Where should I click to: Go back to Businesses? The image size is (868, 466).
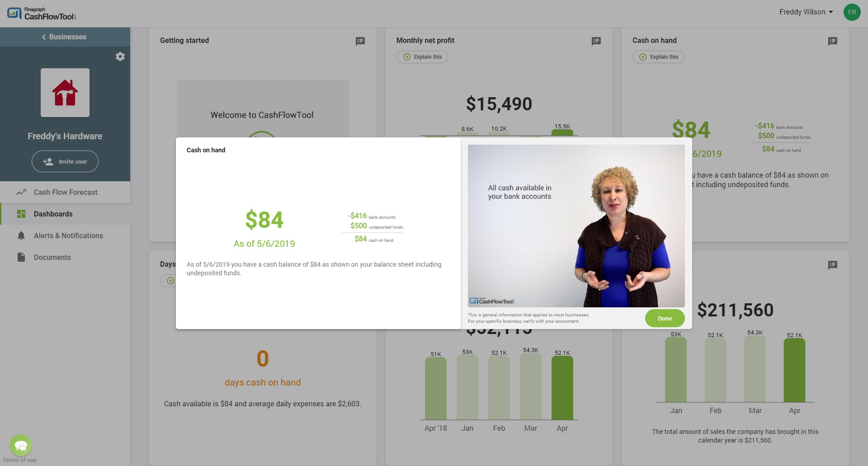(65, 37)
